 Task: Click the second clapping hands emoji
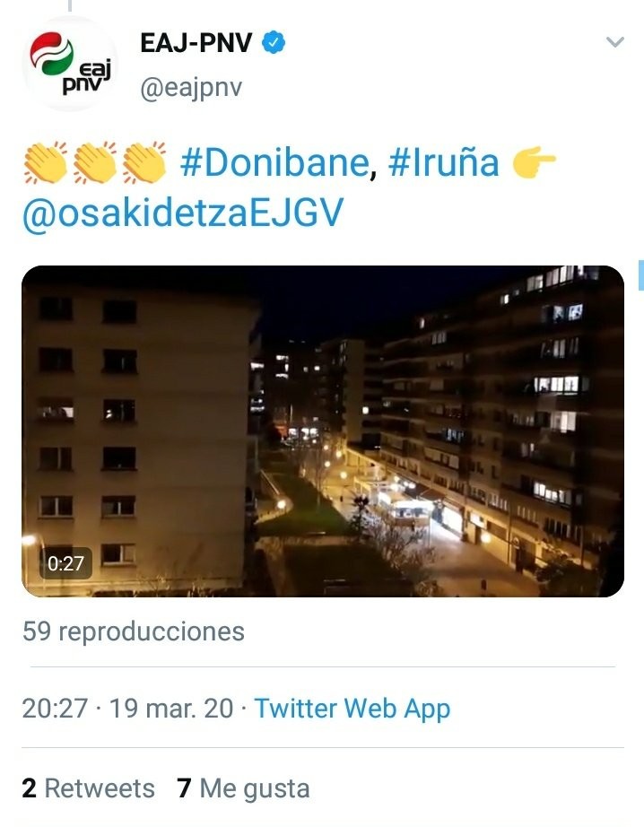[x=95, y=162]
